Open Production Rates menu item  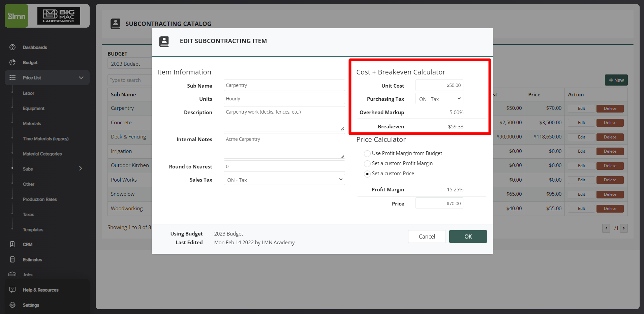click(39, 199)
